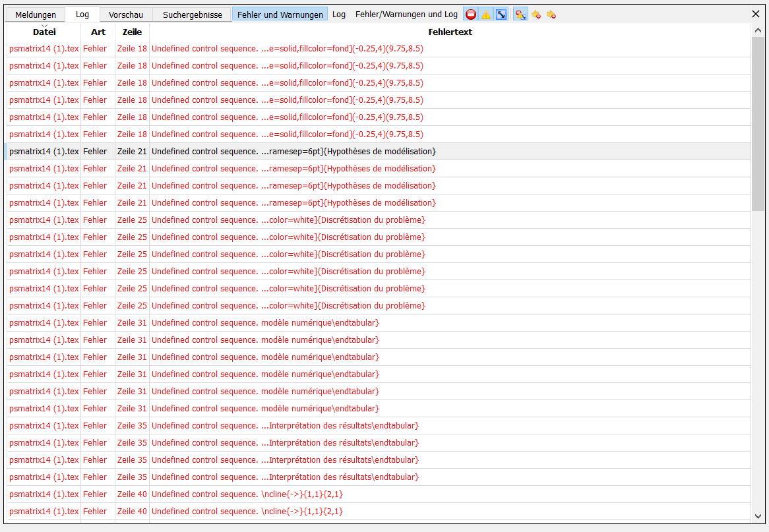Click the scrollbar up arrow
Viewport: 769px width, 532px height.
(758, 30)
